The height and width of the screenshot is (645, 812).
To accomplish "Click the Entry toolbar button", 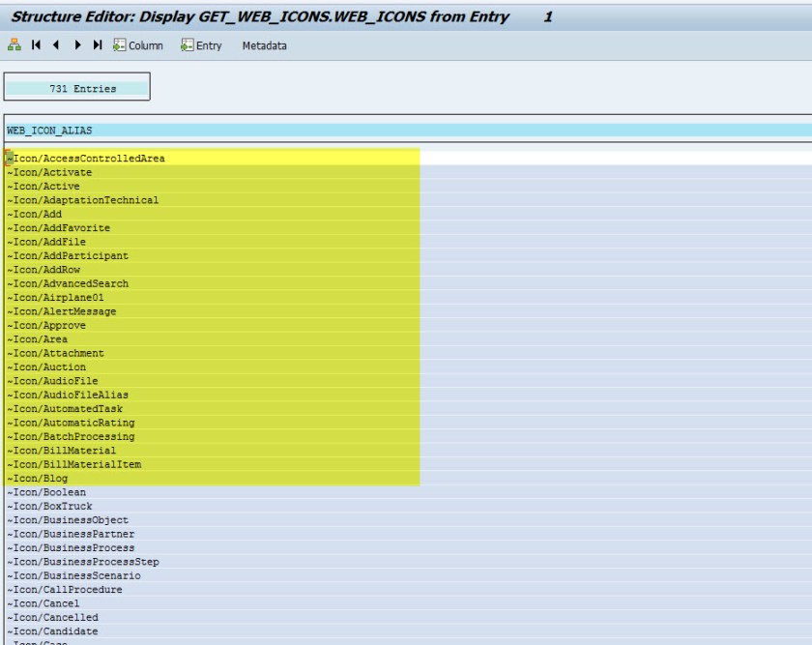I will (201, 45).
